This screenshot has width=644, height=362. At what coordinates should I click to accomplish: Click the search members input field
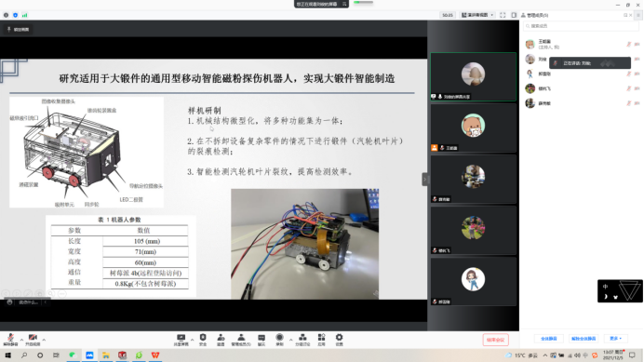point(581,26)
